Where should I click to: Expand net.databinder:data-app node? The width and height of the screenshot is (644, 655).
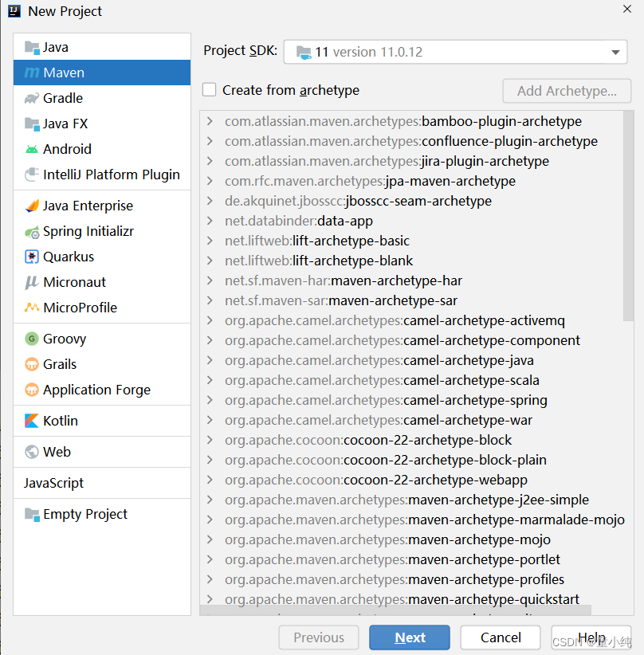(210, 221)
